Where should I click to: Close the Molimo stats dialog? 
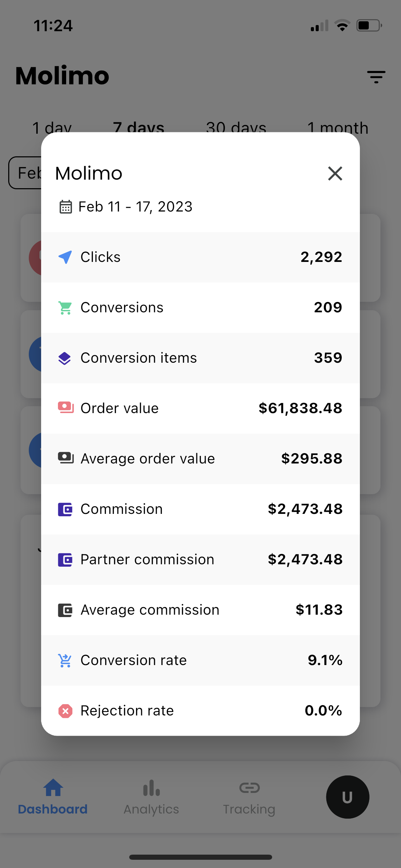(x=335, y=173)
